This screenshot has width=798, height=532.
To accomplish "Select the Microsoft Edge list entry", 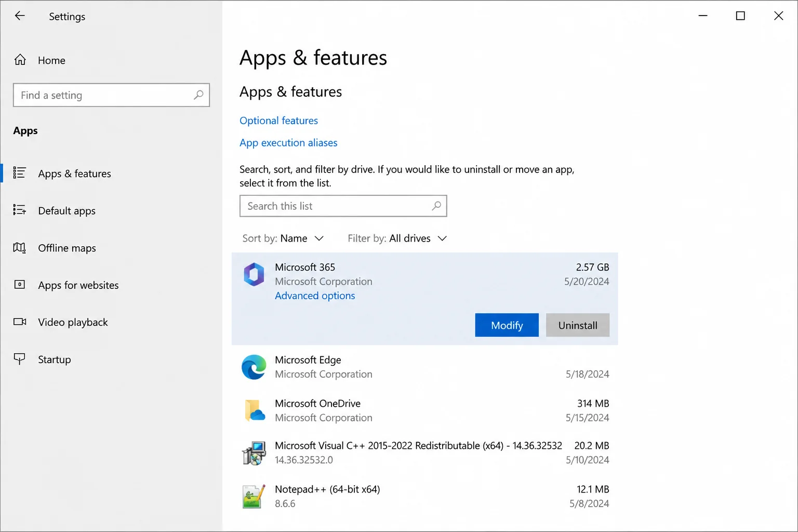I will click(425, 367).
